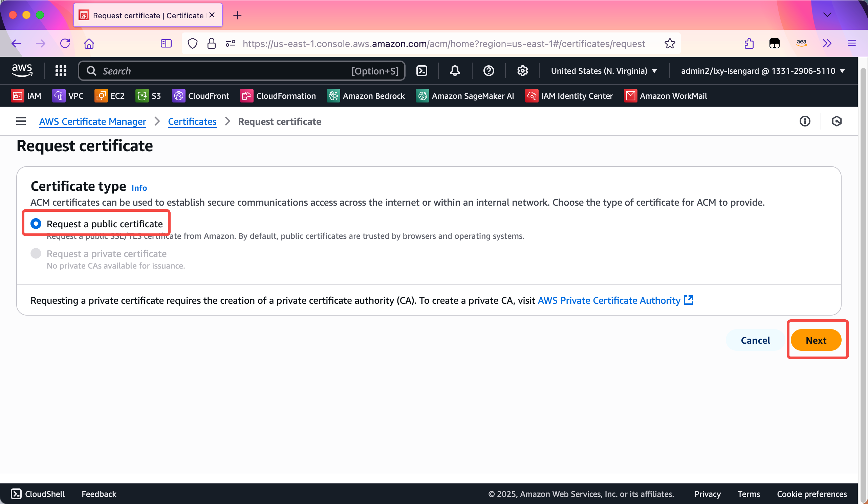This screenshot has width=868, height=504.
Task: Open the aea Amazon extension icon
Action: tap(801, 43)
